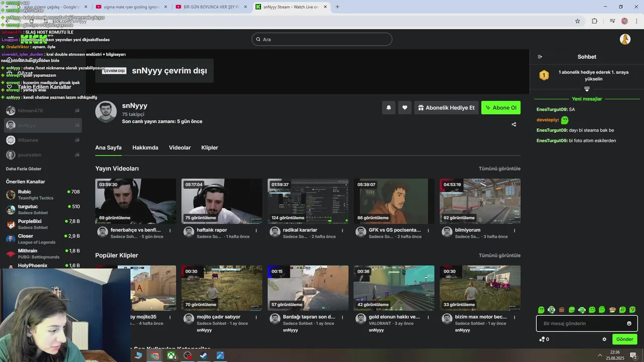Open the emoji picker in message box
644x362 pixels.
pyautogui.click(x=629, y=323)
